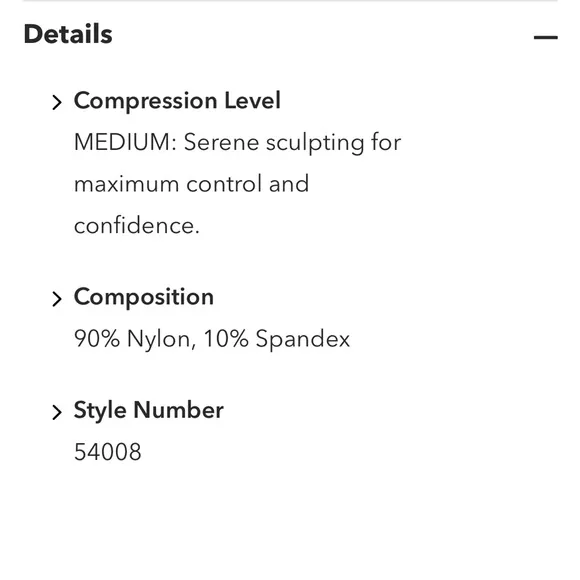Click the chevron beside Compression Level
Viewport: 580px width, 580px height.
[x=57, y=102]
